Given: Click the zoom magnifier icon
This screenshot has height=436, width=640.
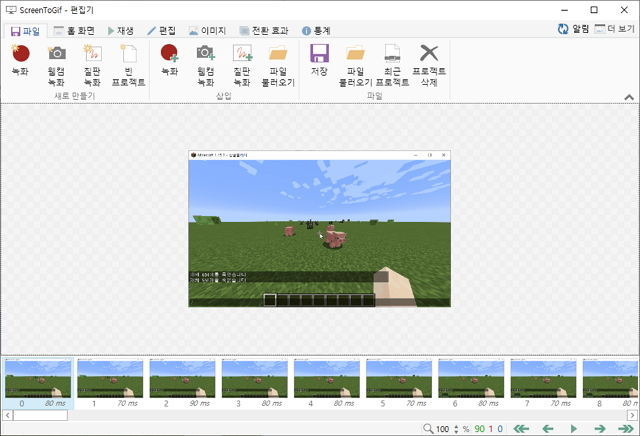Looking at the screenshot, I should (x=428, y=429).
